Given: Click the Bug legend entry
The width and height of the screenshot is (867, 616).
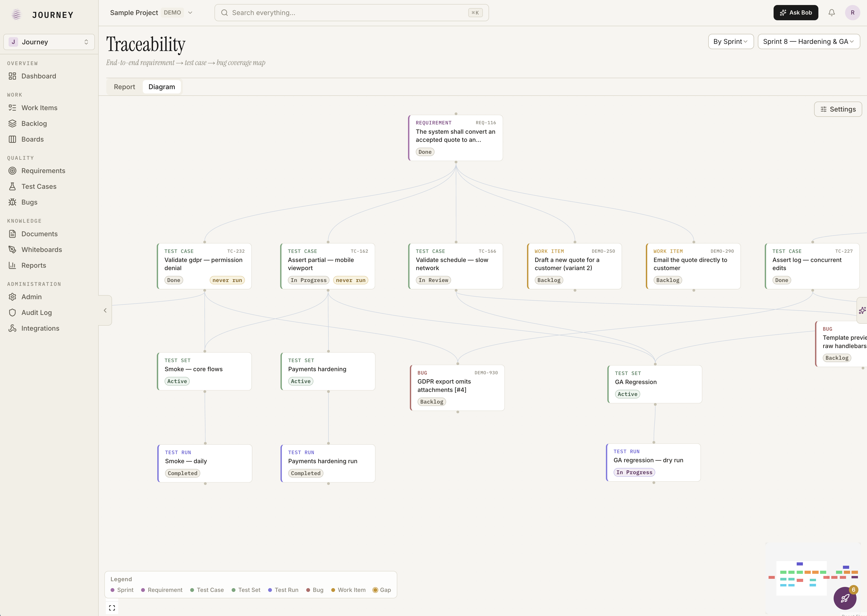Looking at the screenshot, I should 315,590.
